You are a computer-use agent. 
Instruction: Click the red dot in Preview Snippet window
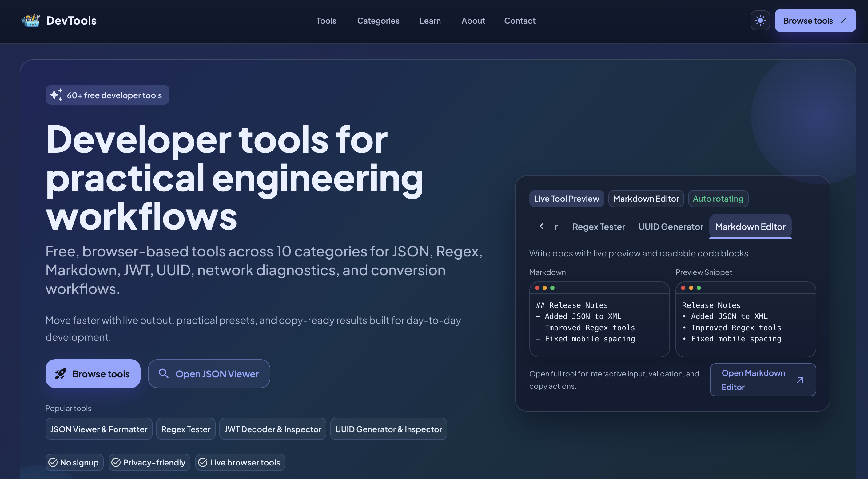click(683, 288)
